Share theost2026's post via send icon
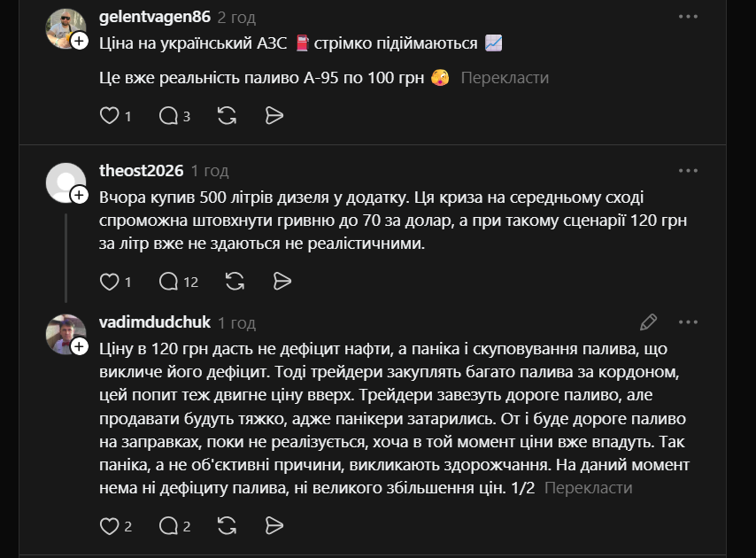The height and width of the screenshot is (558, 756). pos(282,282)
